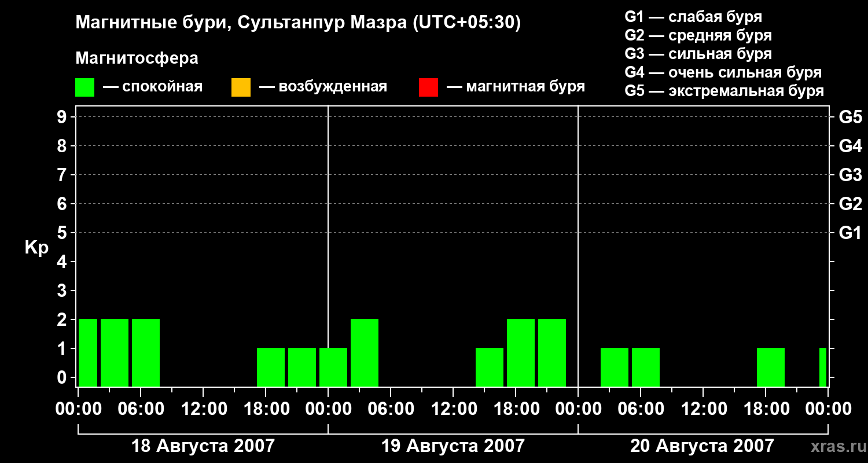Click the 18:00 time label above 19 Августа

pos(516,409)
